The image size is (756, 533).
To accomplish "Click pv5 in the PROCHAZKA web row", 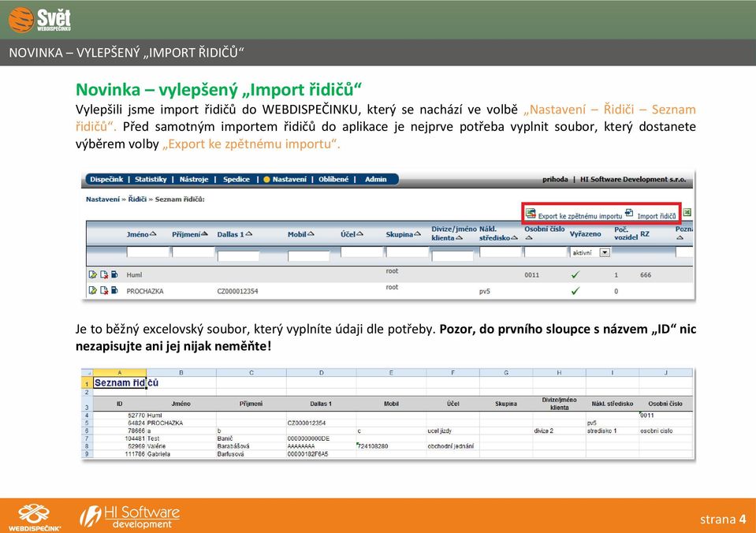I will 485,292.
